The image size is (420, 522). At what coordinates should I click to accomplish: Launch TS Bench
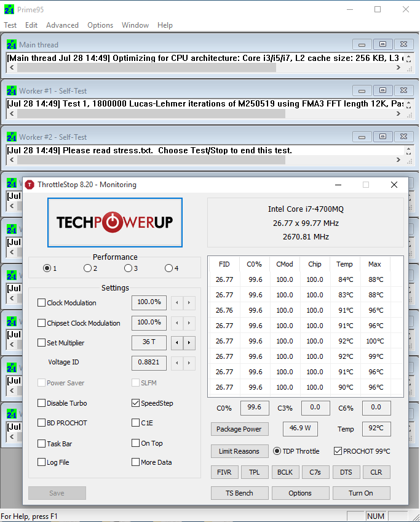tap(239, 493)
